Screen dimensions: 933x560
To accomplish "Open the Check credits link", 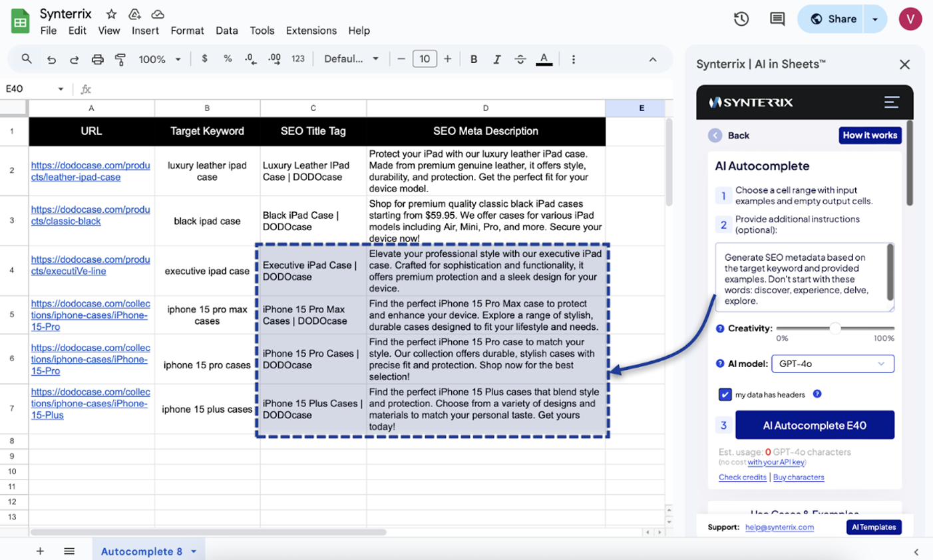I will pyautogui.click(x=742, y=478).
